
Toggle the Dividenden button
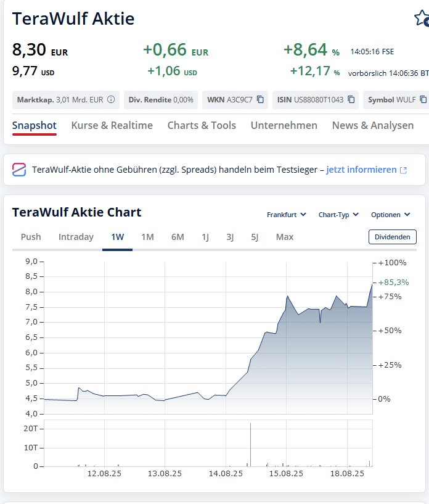(392, 237)
